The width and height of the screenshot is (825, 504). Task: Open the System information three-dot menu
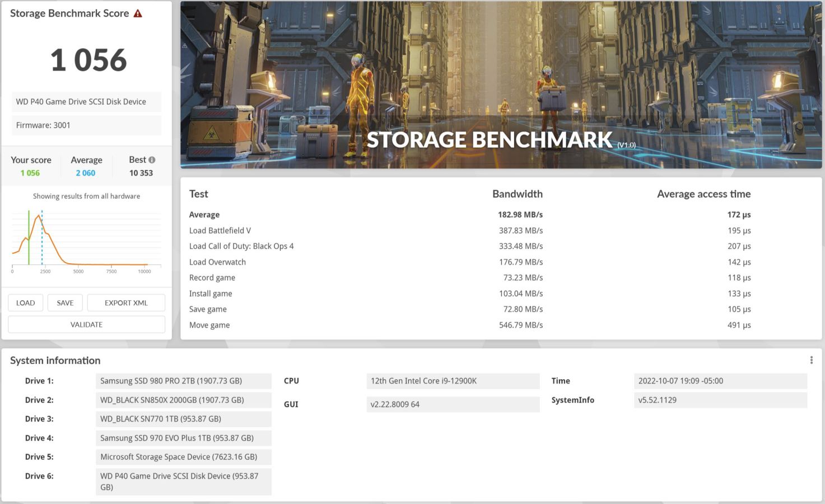(811, 360)
